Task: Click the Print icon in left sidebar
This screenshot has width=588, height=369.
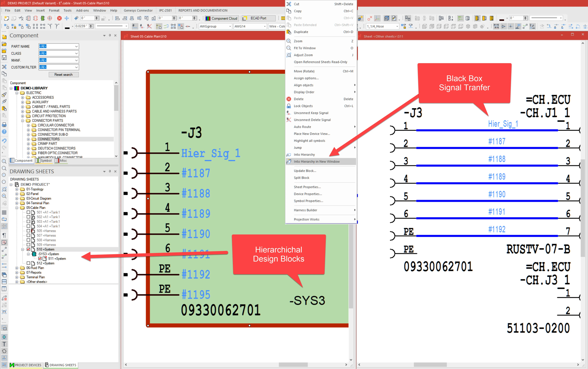Action: coord(4,125)
